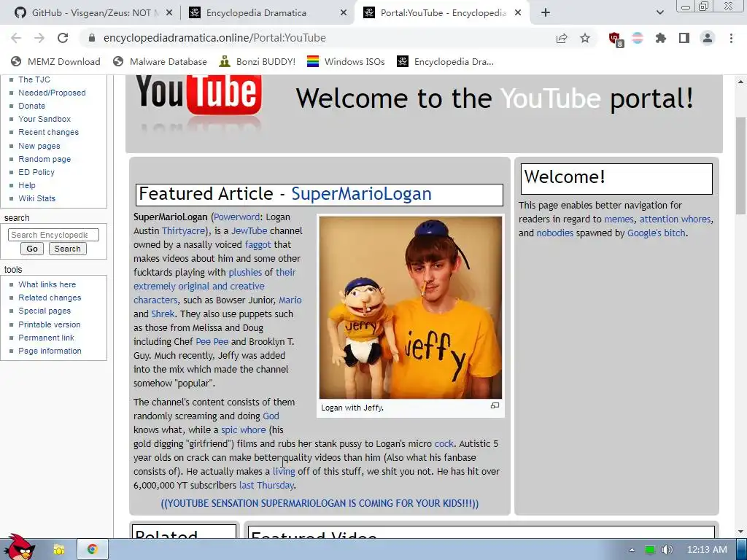Close the GitHub Visgean/Zeus tab
Viewport: 747px width, 560px height.
(x=169, y=13)
